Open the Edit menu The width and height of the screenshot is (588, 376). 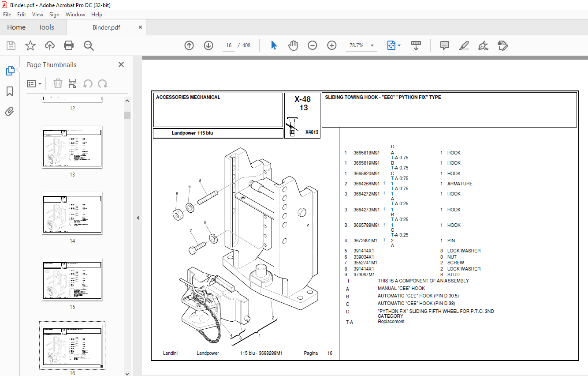point(22,15)
